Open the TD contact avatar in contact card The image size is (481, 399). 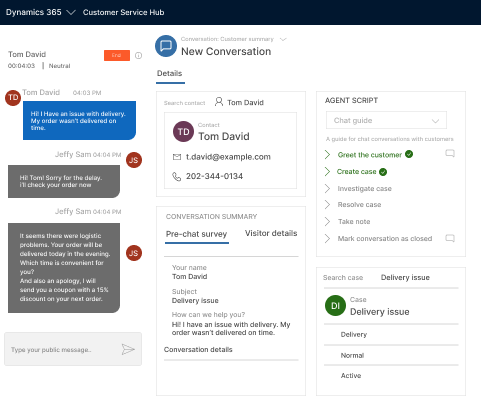[x=183, y=132]
